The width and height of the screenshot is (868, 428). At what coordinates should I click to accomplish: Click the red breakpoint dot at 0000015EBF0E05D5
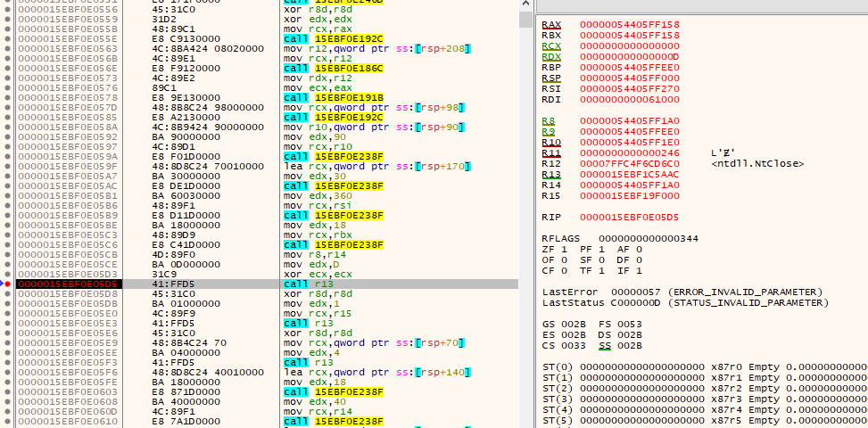(x=7, y=284)
